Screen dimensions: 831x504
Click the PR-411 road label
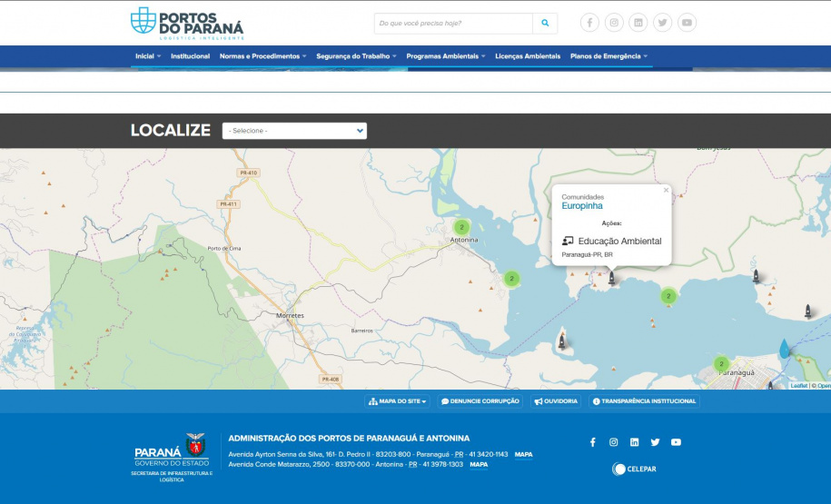click(229, 204)
